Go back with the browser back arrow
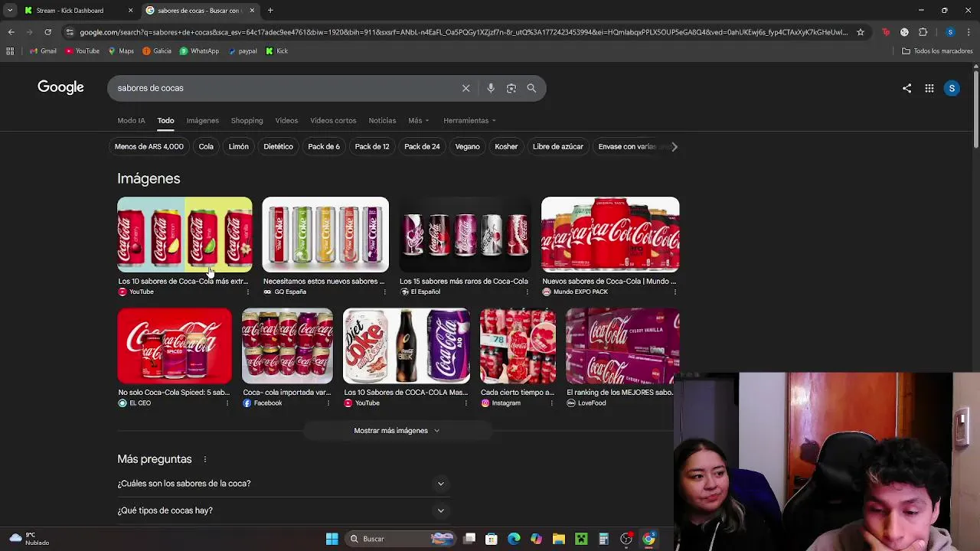The image size is (980, 551). (x=11, y=32)
